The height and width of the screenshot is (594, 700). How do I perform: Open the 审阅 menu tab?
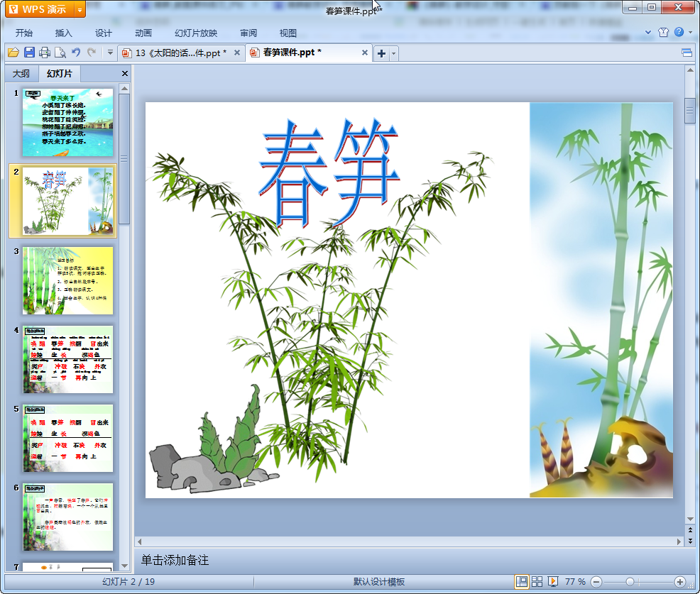click(x=248, y=33)
